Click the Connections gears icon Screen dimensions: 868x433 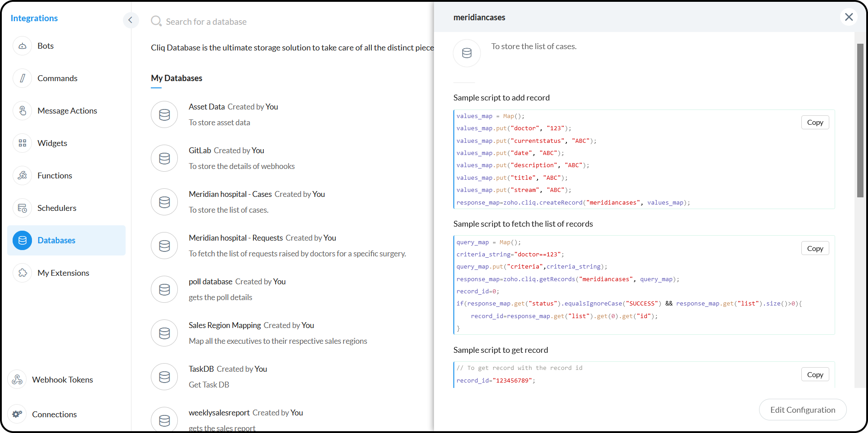pyautogui.click(x=17, y=415)
